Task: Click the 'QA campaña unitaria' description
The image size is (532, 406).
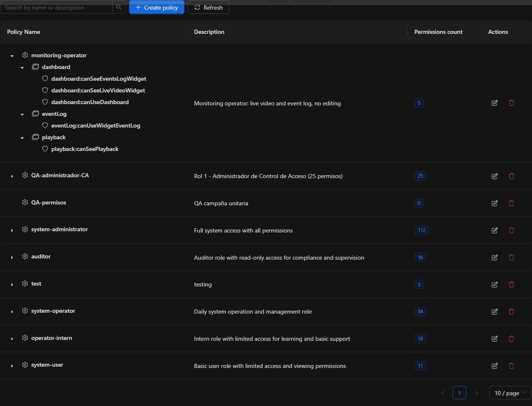Action: coord(221,203)
